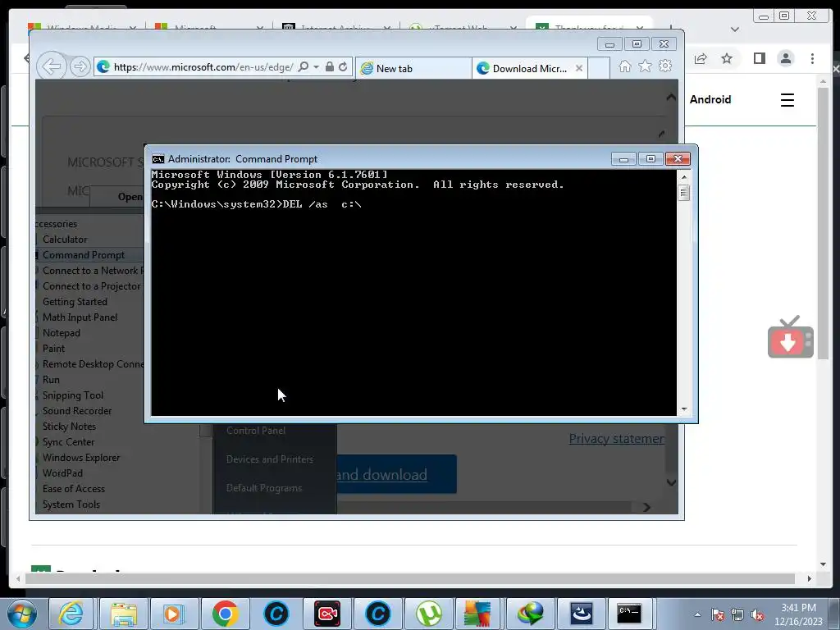The width and height of the screenshot is (840, 630).
Task: Launch Windows Explorer from the list
Action: pyautogui.click(x=81, y=457)
